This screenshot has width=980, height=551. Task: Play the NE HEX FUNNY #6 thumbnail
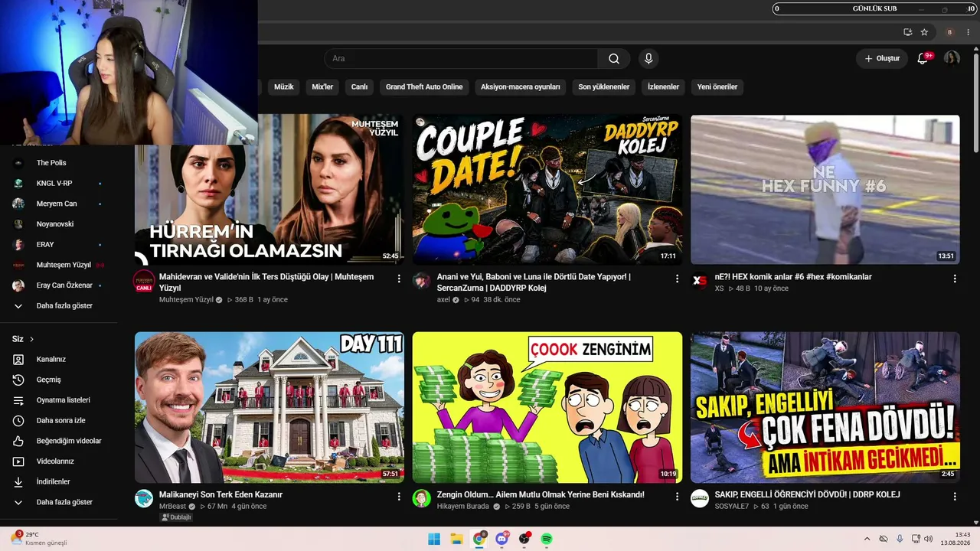825,190
